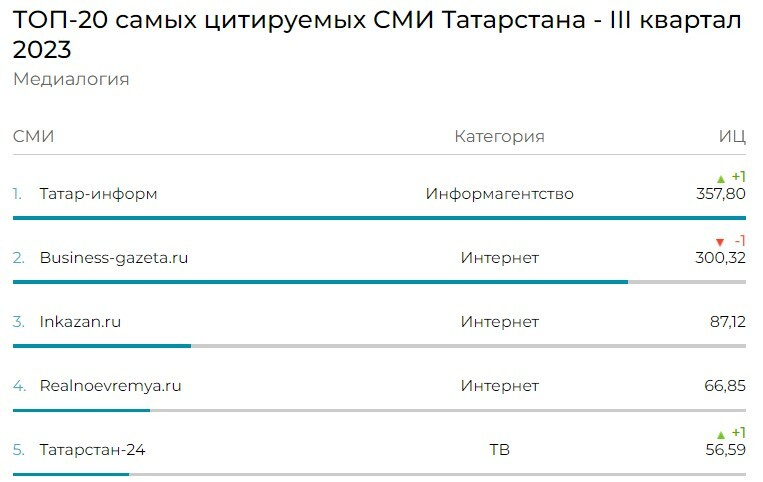Open the Татар-информ entry
This screenshot has width=763, height=482.
[98, 194]
